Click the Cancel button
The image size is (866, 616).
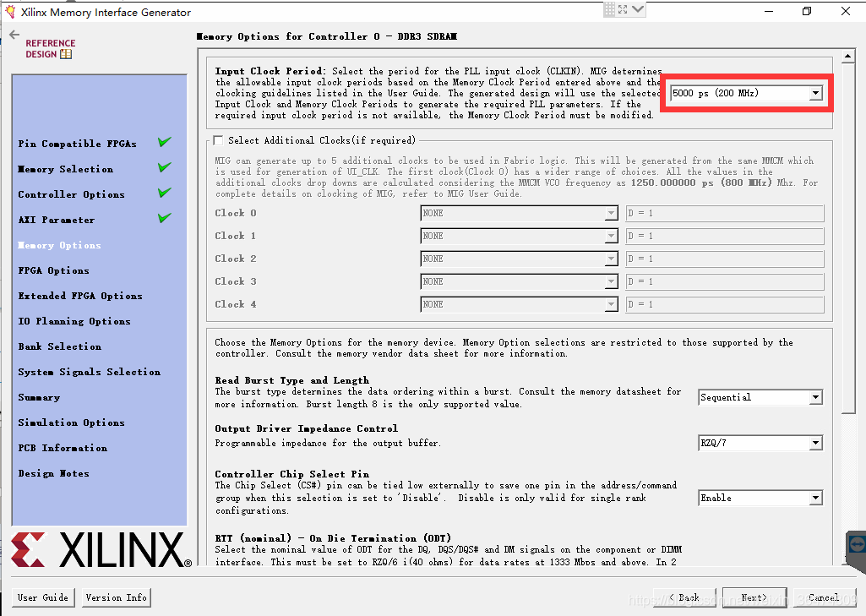click(824, 597)
